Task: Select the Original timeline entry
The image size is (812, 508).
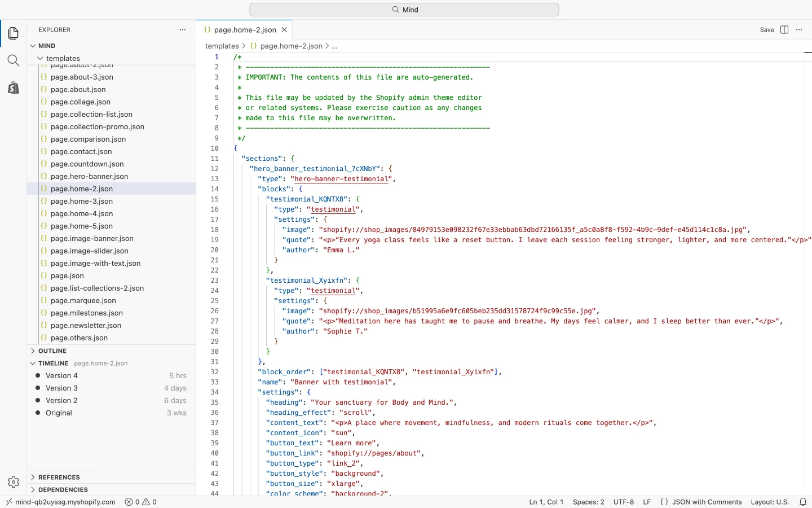Action: point(112,413)
